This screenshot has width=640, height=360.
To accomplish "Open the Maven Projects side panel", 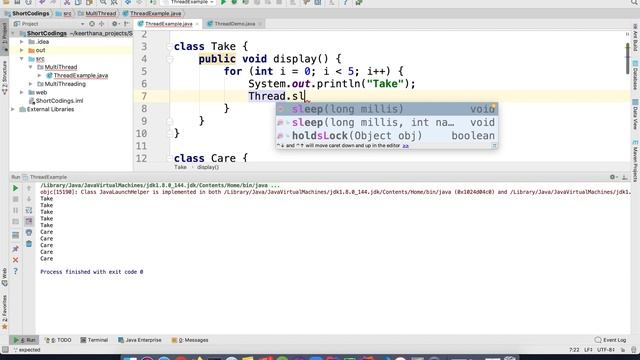I will (x=636, y=160).
